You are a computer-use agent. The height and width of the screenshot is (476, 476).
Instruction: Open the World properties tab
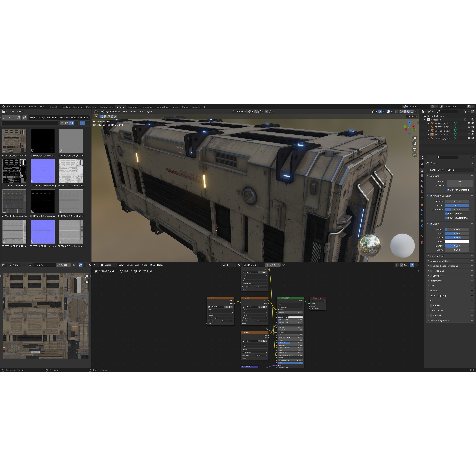pos(422,191)
